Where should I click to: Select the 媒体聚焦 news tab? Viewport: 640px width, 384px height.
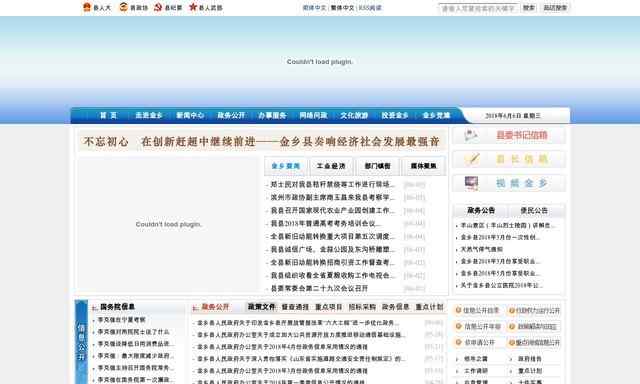coord(423,166)
